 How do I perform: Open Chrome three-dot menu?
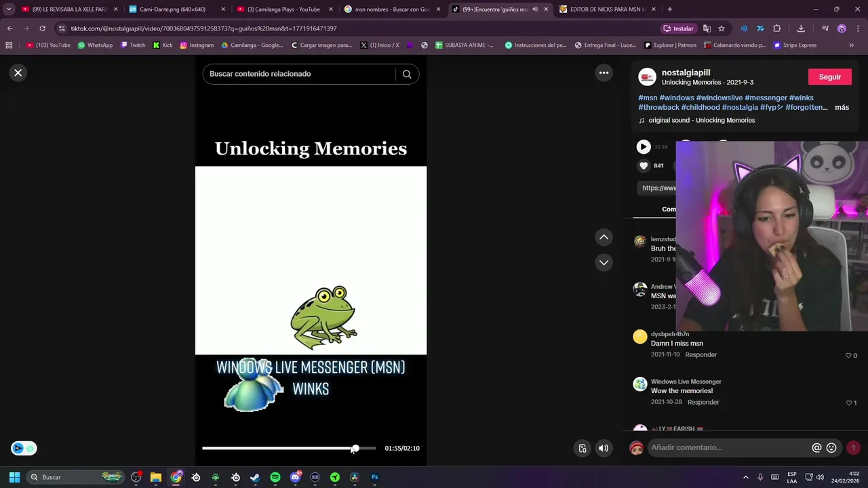point(858,28)
